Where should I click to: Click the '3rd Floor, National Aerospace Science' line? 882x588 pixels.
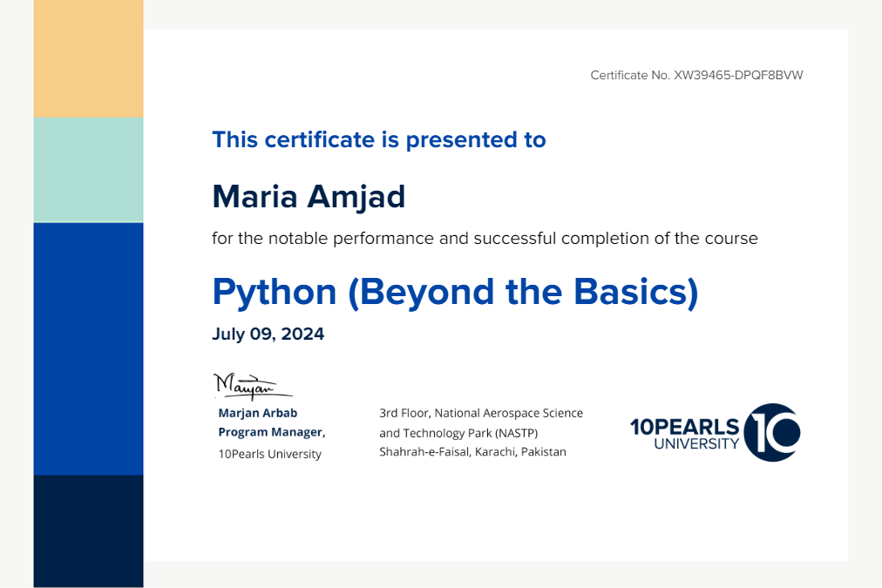(x=481, y=413)
